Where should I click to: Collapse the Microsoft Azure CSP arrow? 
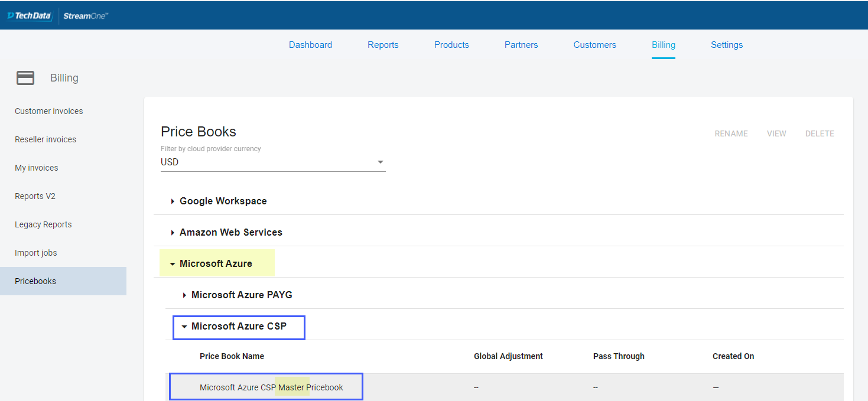click(x=184, y=327)
